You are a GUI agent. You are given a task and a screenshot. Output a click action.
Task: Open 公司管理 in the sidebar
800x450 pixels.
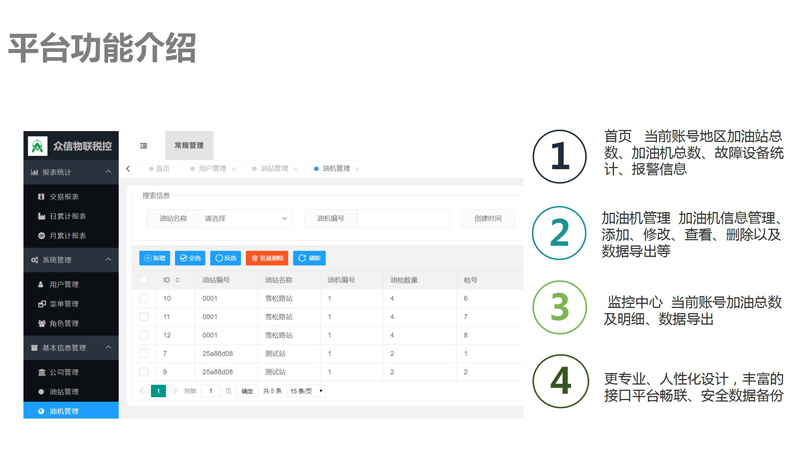coord(64,372)
